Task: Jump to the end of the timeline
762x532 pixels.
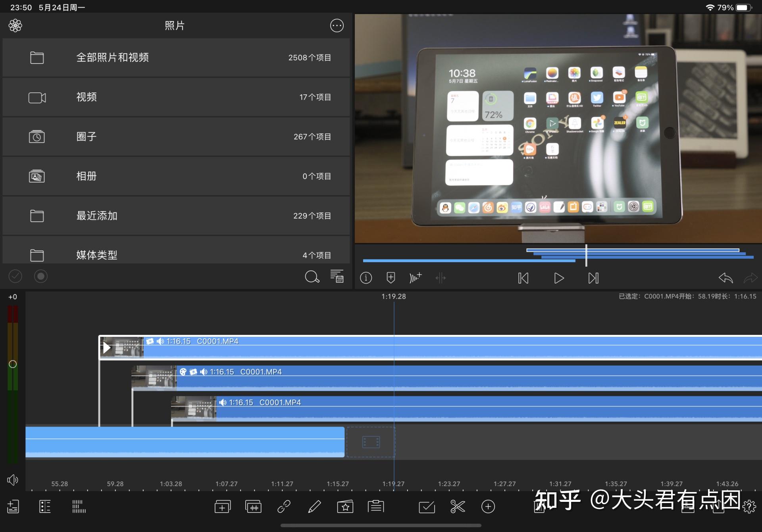Action: click(x=593, y=278)
